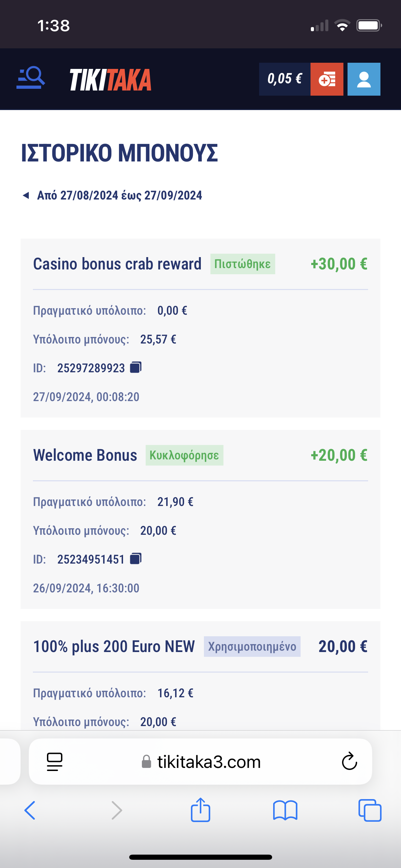Open Safari bookmarks

point(285,810)
